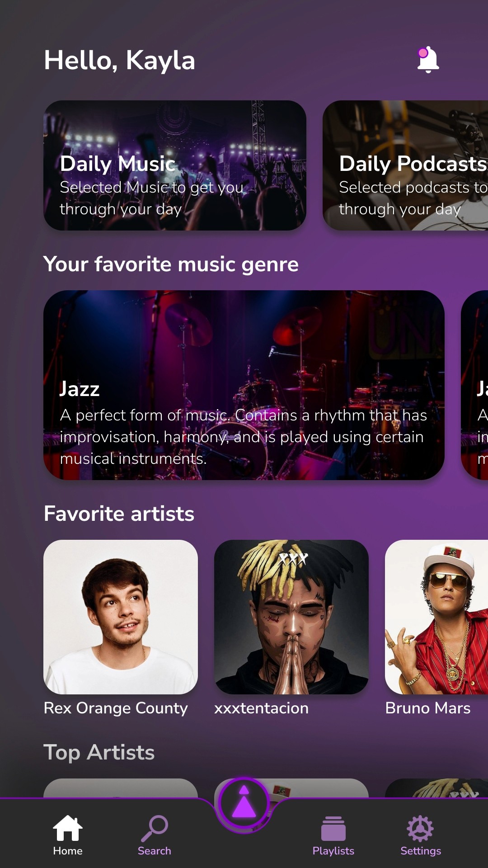Select the Jazz genre card
This screenshot has height=868, width=488.
244,385
